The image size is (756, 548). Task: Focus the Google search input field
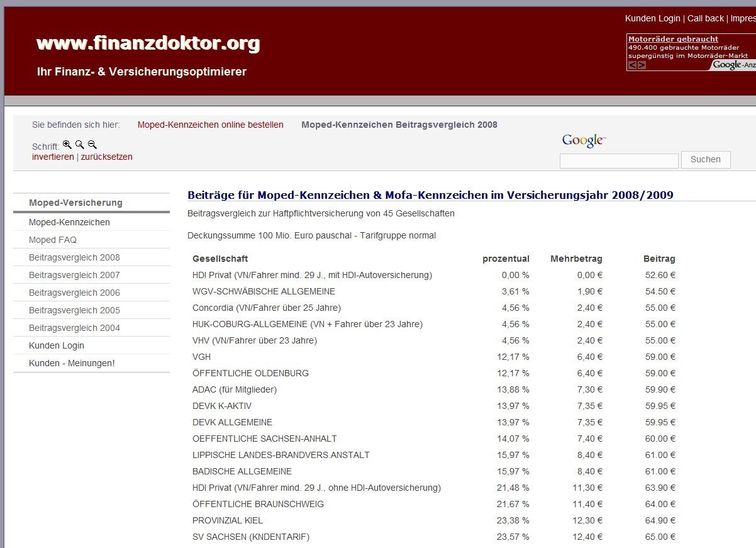[x=619, y=161]
